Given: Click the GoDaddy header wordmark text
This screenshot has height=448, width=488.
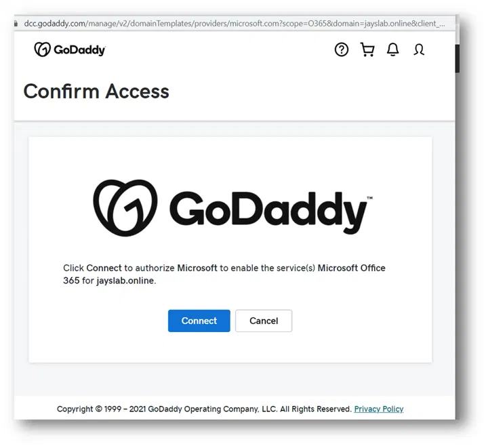Looking at the screenshot, I should [80, 49].
